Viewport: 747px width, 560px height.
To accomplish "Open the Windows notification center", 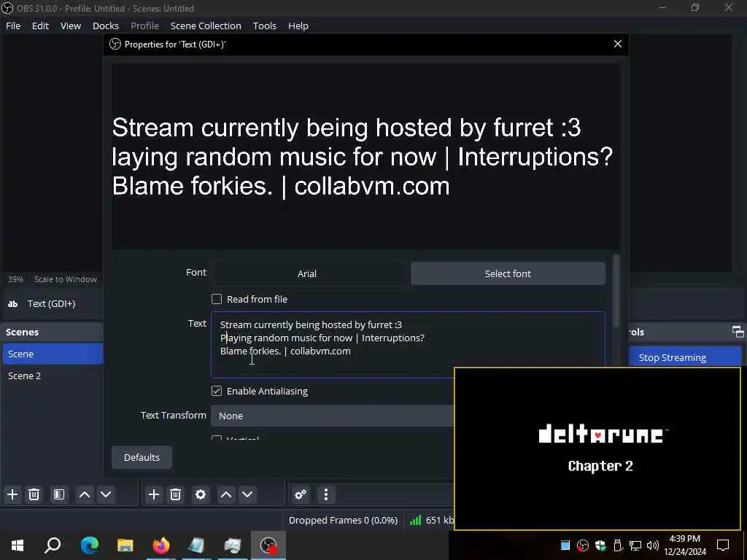I will click(723, 545).
